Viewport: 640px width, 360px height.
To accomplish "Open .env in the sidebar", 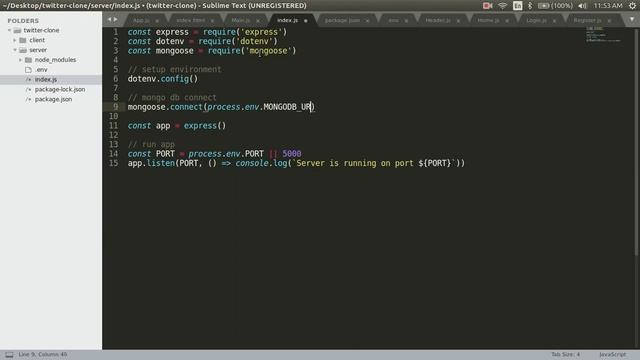I will [x=41, y=70].
